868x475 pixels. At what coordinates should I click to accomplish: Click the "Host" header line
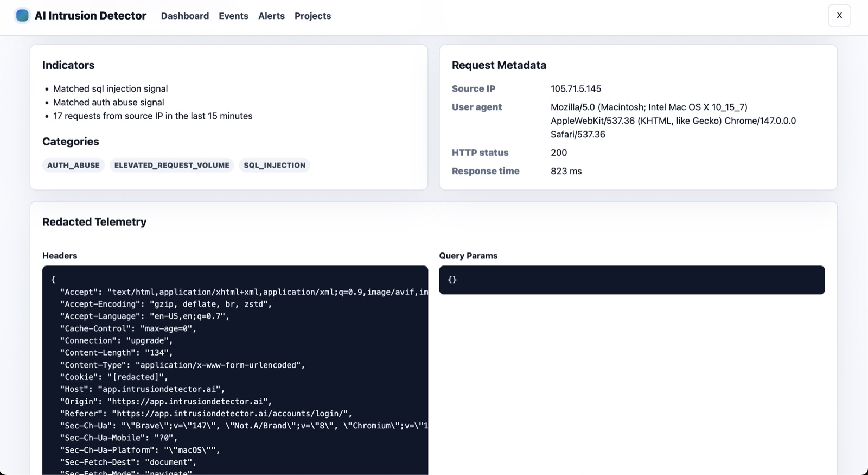pos(142,389)
